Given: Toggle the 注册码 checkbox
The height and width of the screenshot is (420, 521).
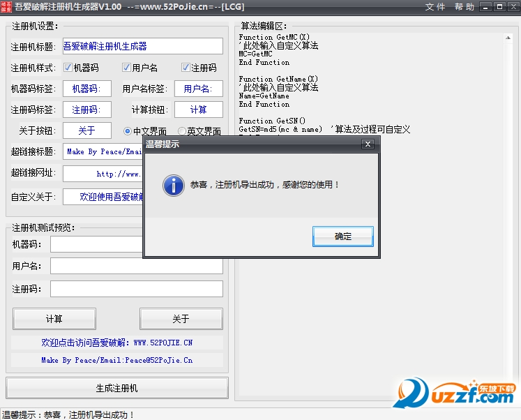Looking at the screenshot, I should pyautogui.click(x=186, y=68).
